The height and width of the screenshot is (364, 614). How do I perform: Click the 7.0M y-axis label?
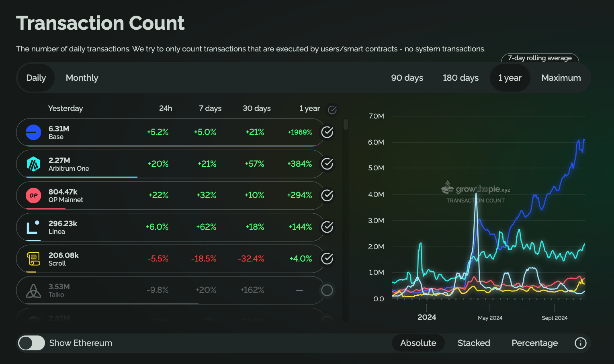click(x=376, y=116)
